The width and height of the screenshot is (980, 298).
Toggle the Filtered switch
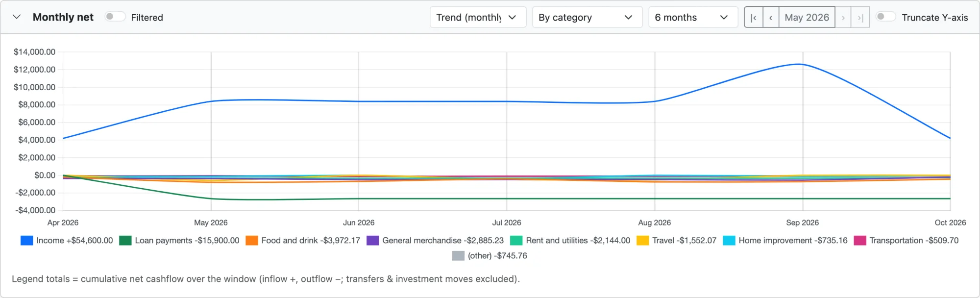115,17
